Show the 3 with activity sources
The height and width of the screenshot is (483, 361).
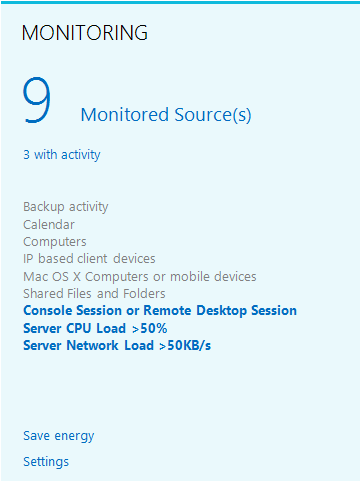(62, 155)
